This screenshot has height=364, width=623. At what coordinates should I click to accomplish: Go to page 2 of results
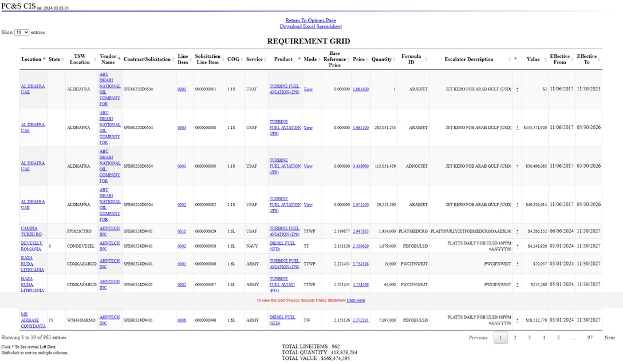515,338
